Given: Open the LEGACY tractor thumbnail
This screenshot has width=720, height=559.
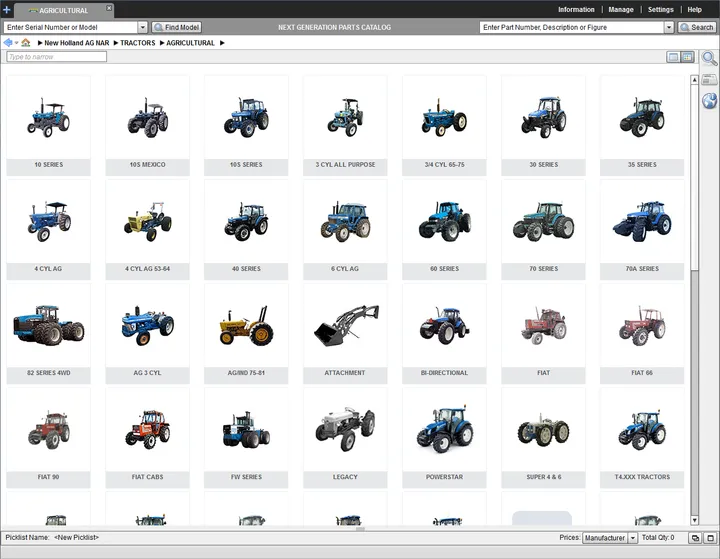Looking at the screenshot, I should [345, 438].
